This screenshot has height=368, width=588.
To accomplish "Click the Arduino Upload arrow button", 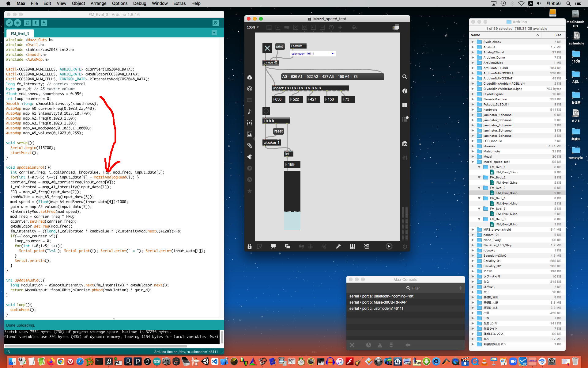I will tap(17, 23).
